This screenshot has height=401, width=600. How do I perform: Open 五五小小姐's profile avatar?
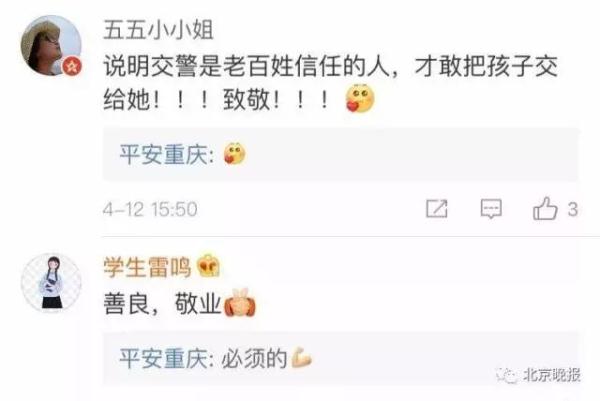51,46
